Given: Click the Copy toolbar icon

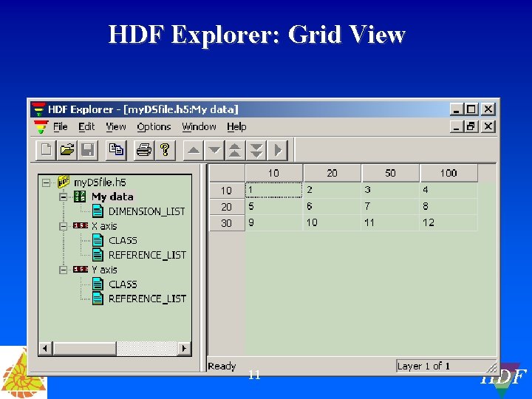Looking at the screenshot, I should (116, 149).
